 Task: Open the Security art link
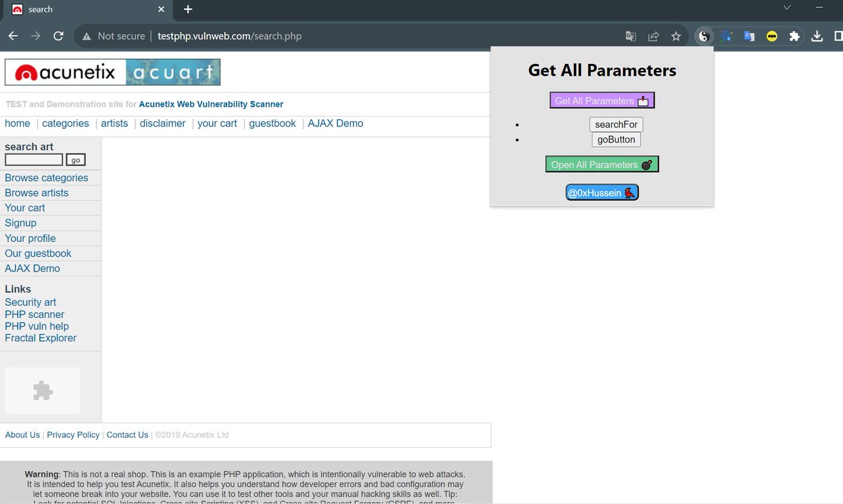point(30,303)
